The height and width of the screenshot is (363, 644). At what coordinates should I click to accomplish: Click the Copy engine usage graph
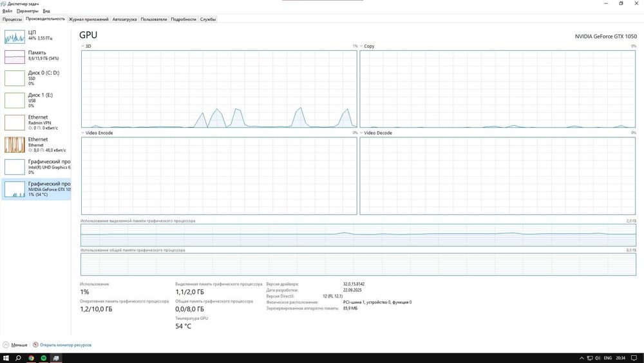tap(497, 89)
